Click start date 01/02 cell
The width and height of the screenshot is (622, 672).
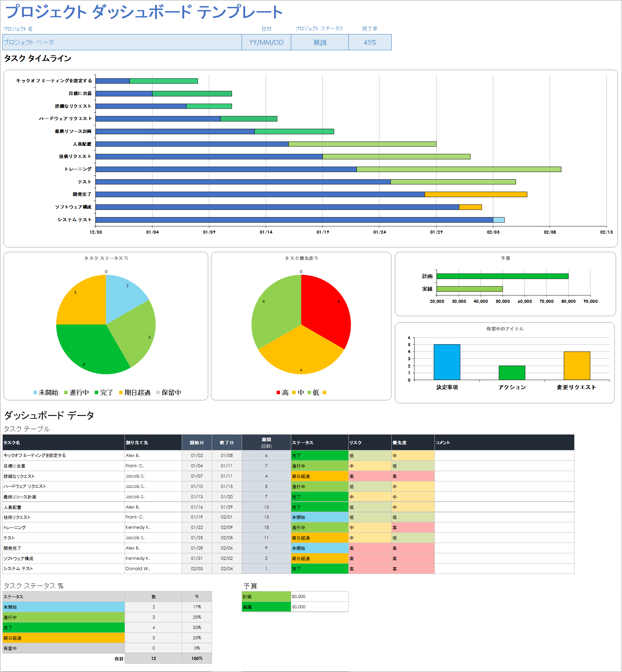pos(197,456)
